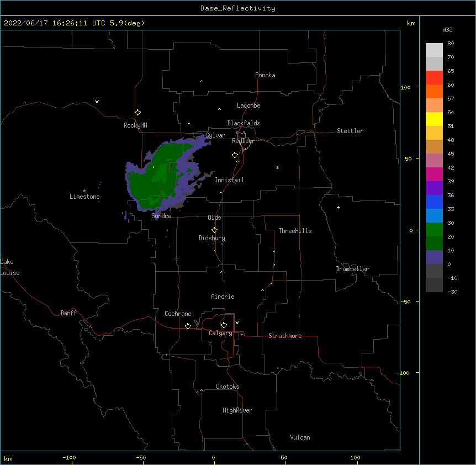The width and height of the screenshot is (476, 465).
Task: Click the Sylvan label on the map
Action: point(215,135)
